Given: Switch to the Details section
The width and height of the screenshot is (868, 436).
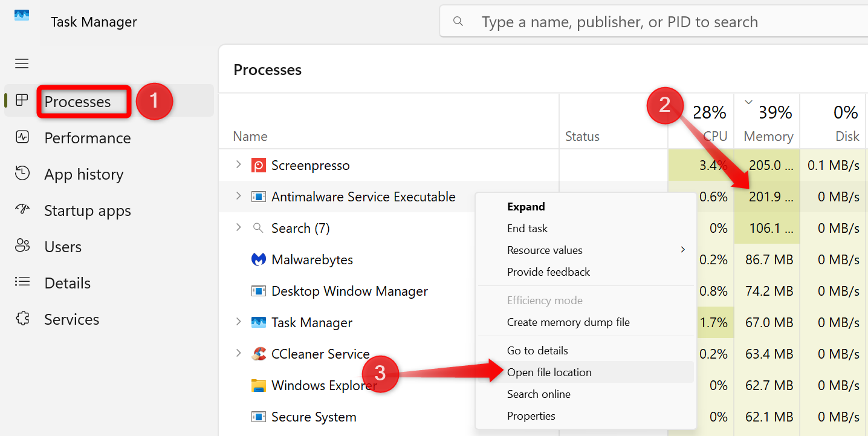Looking at the screenshot, I should [x=66, y=282].
